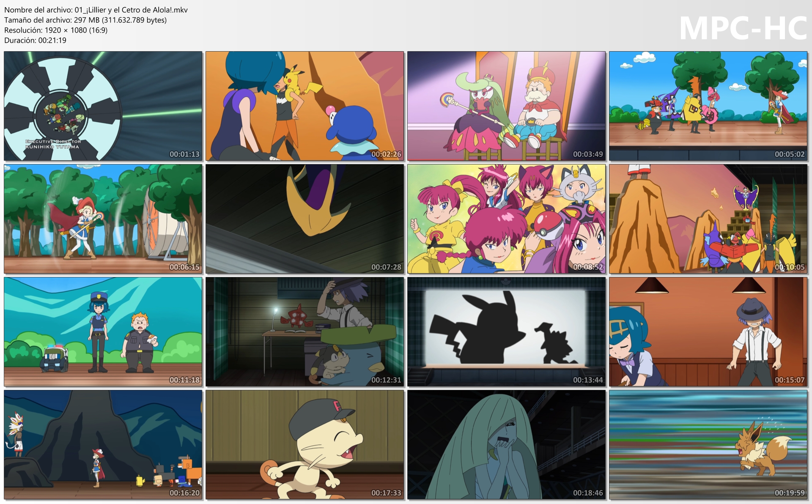Select the thumbnail at 00:03:49
Screen dimensions: 812x504
point(507,106)
